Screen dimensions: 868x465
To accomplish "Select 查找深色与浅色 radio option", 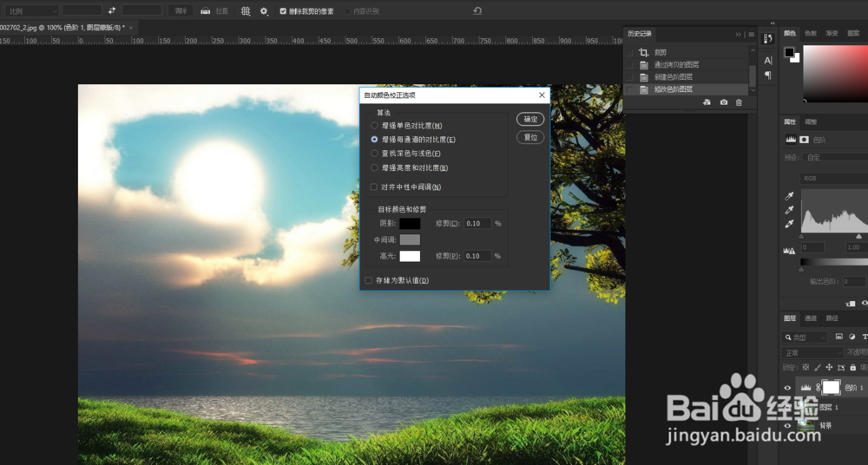I will click(x=374, y=154).
